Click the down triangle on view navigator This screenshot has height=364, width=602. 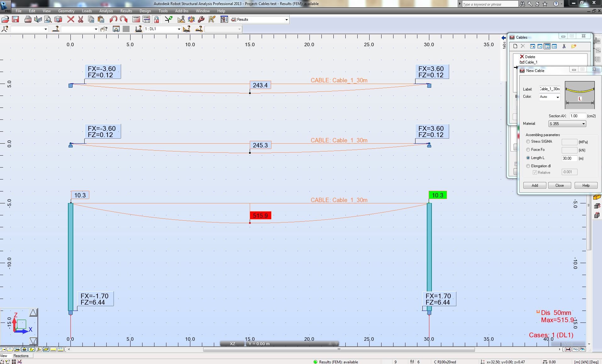click(33, 341)
